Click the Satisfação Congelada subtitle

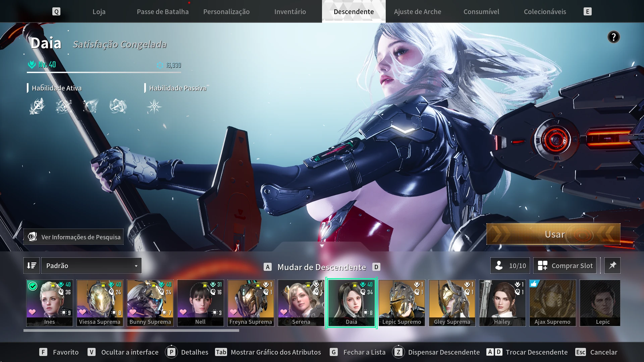(x=120, y=44)
